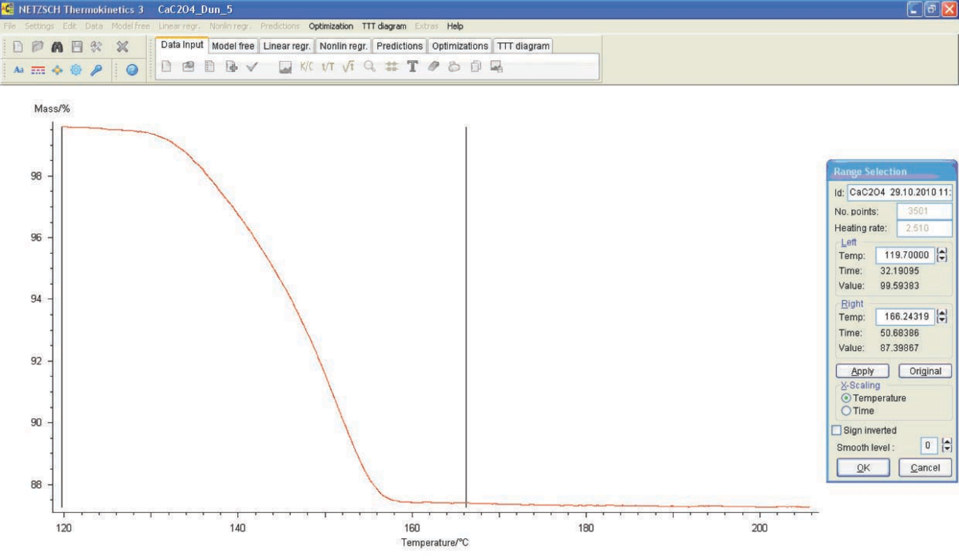Open the TTT diagram menu
The width and height of the screenshot is (959, 560).
pos(384,26)
